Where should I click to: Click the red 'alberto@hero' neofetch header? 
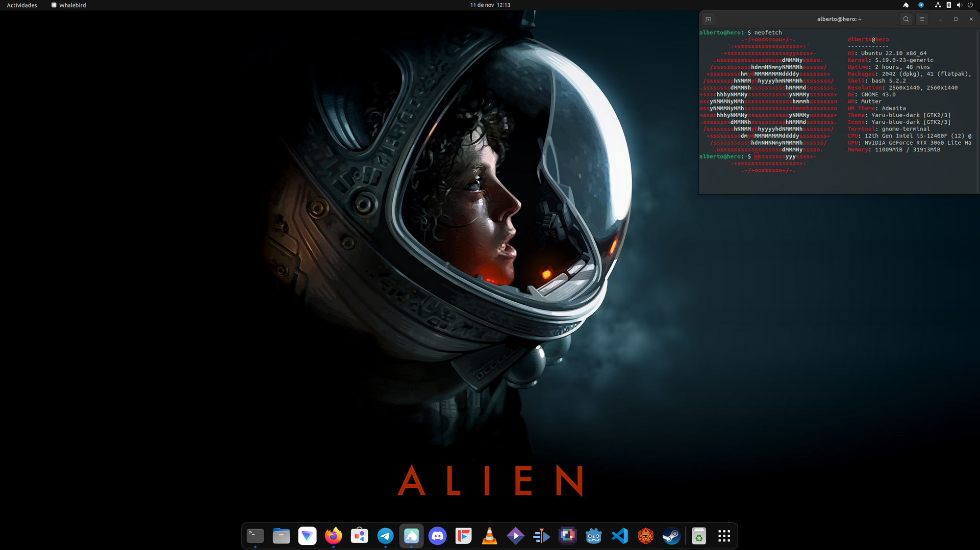pos(868,39)
